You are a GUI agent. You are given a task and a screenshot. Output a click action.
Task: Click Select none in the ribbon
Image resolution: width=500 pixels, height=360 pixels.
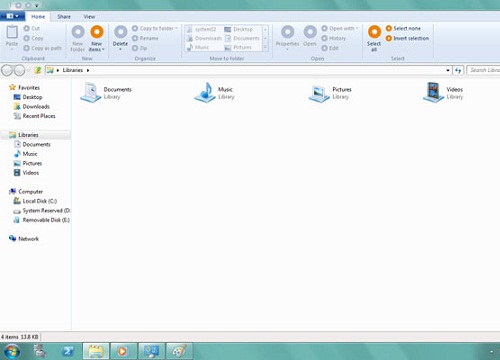(403, 29)
